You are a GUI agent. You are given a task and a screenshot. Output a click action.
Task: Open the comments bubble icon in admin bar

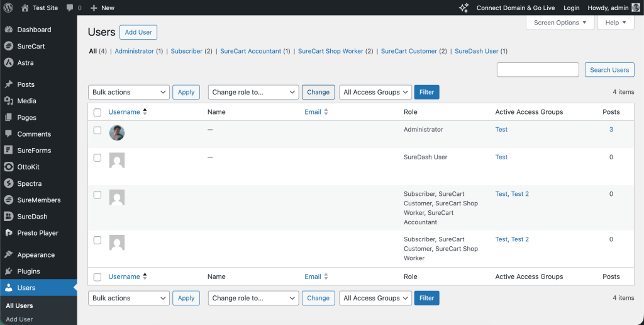click(70, 8)
